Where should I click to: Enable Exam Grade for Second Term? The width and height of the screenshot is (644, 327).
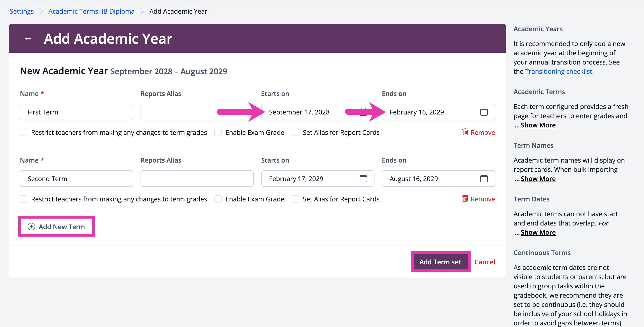click(218, 199)
